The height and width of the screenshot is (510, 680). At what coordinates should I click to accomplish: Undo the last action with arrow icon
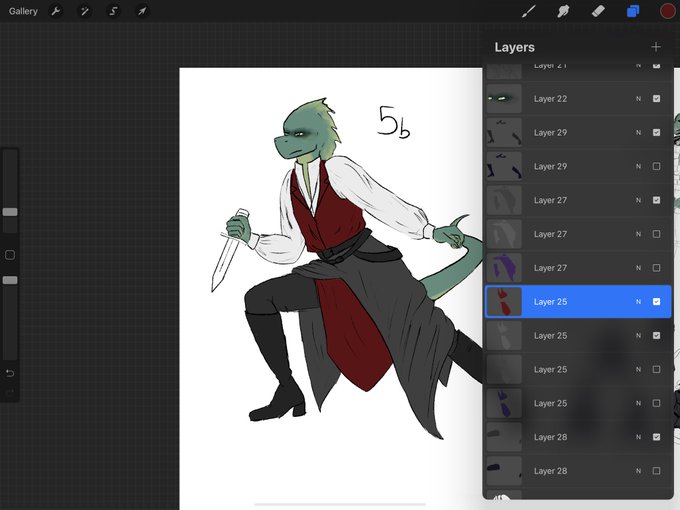tap(10, 373)
